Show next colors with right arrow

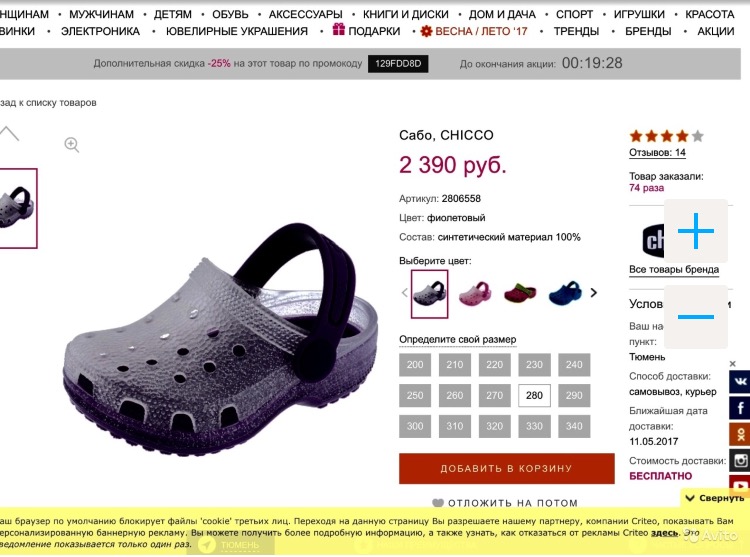[x=594, y=293]
